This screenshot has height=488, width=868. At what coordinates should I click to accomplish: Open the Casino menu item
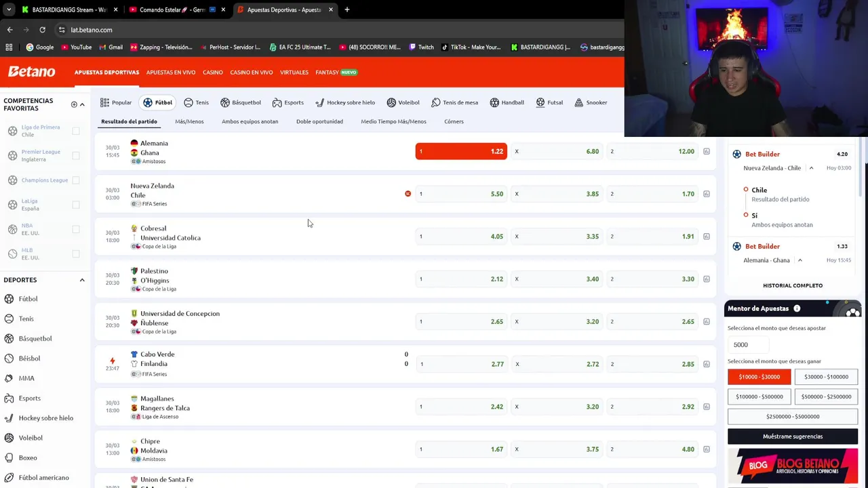[x=212, y=73]
